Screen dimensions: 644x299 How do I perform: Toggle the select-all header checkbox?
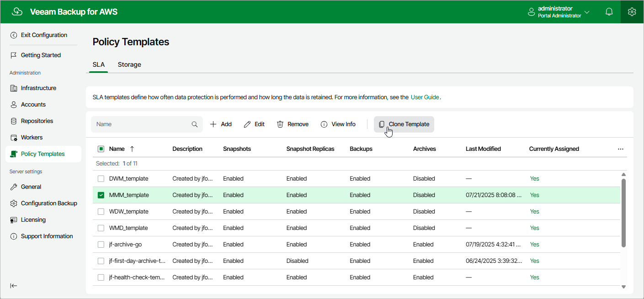click(x=101, y=149)
